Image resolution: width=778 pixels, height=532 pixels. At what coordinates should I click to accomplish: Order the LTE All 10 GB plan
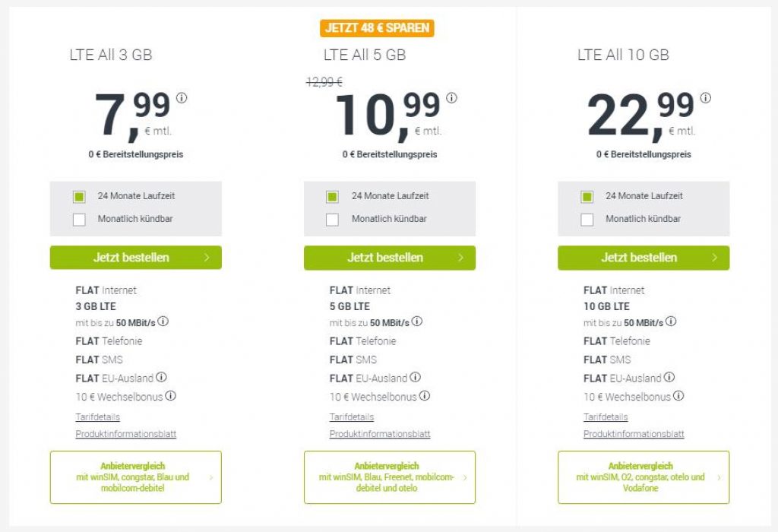point(644,258)
